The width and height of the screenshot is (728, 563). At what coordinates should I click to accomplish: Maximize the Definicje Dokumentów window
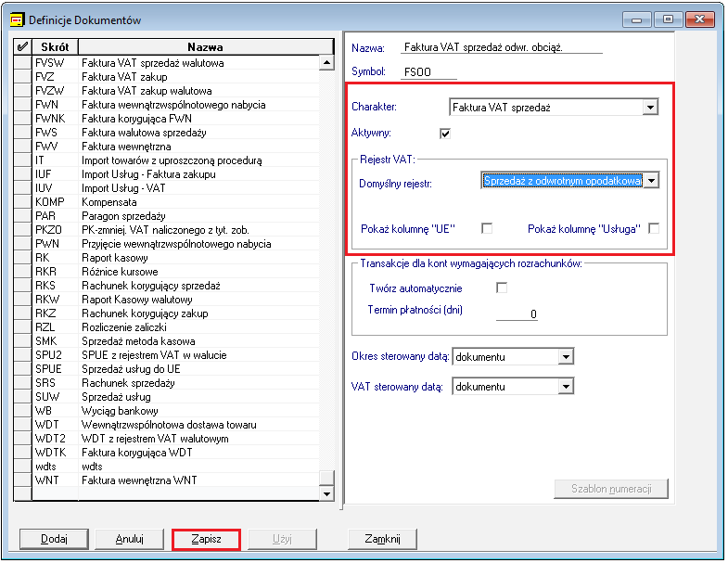click(668, 19)
